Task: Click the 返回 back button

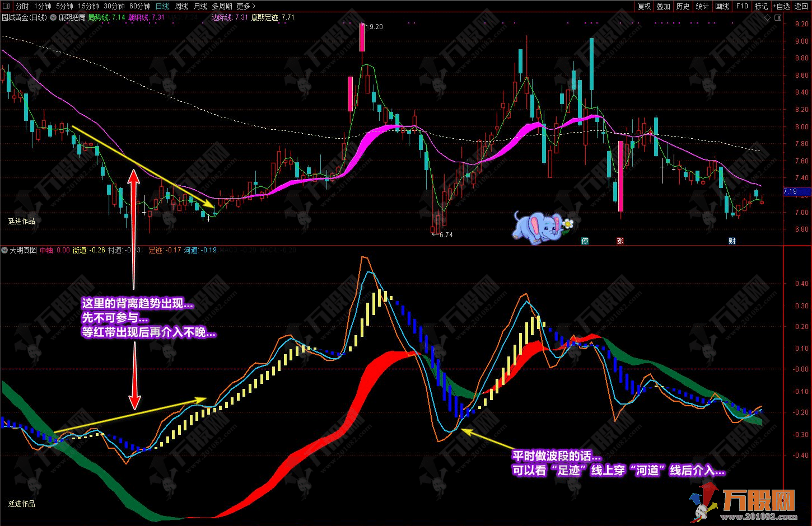Action: pos(801,6)
